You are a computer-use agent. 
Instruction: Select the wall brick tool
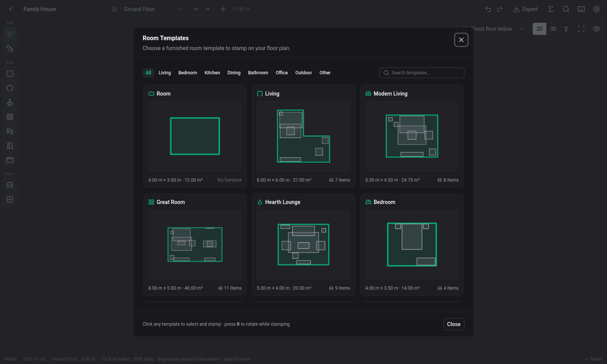click(x=10, y=117)
